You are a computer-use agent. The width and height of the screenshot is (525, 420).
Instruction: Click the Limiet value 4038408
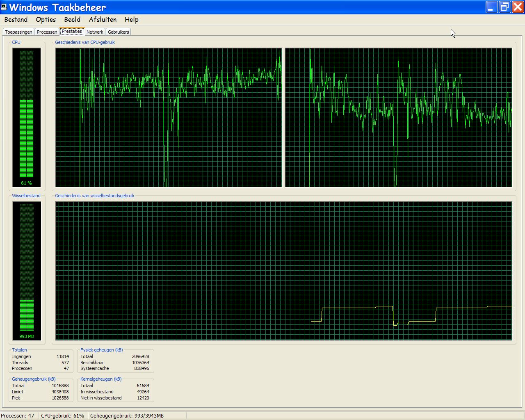60,392
